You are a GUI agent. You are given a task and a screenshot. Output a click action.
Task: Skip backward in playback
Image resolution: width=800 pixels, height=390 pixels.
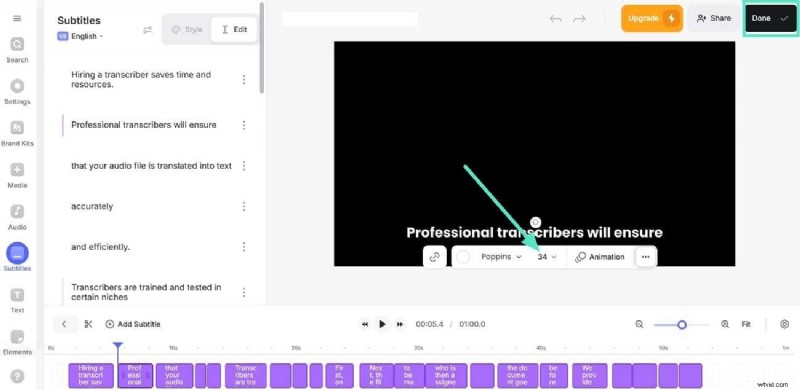tap(365, 324)
